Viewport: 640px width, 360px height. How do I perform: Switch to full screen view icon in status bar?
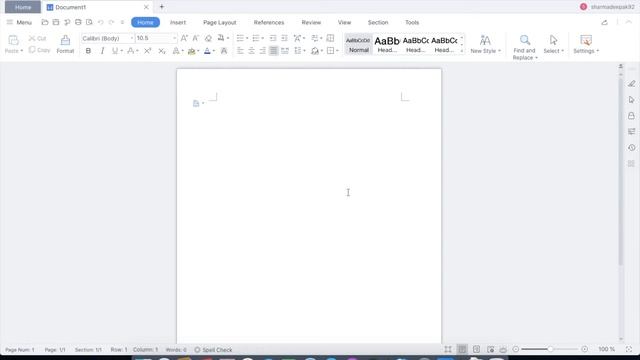click(x=448, y=349)
